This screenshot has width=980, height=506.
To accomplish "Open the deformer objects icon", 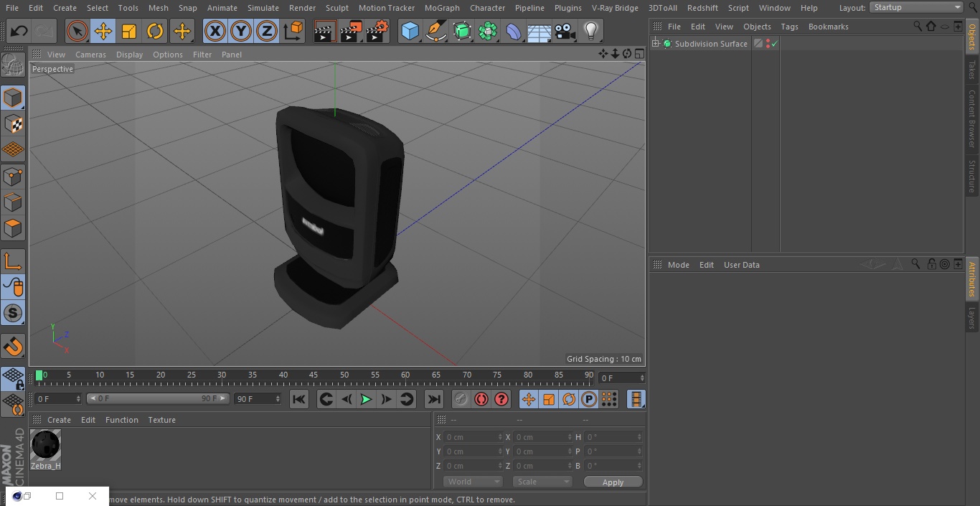I will 514,31.
